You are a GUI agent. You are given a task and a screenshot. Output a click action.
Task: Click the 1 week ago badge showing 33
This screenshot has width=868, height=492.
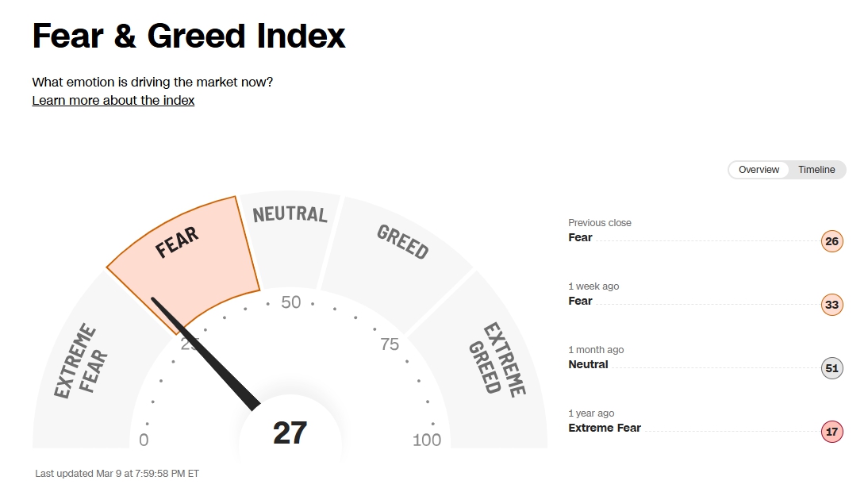[832, 305]
